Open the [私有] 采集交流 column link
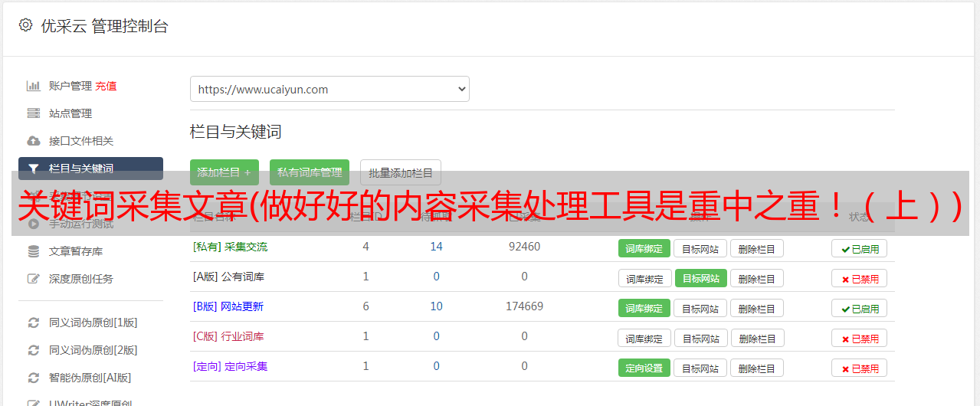Screen dimensions: 980x406 click(230, 247)
